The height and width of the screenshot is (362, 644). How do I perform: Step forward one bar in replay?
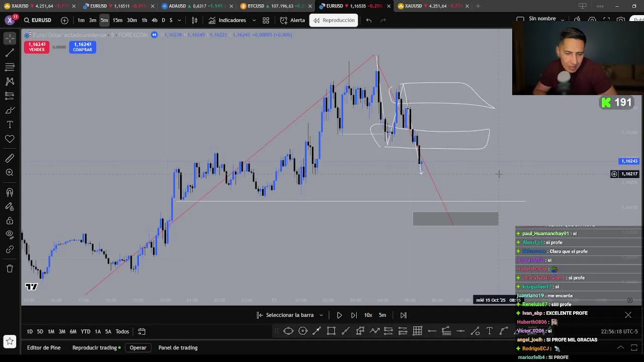click(354, 315)
